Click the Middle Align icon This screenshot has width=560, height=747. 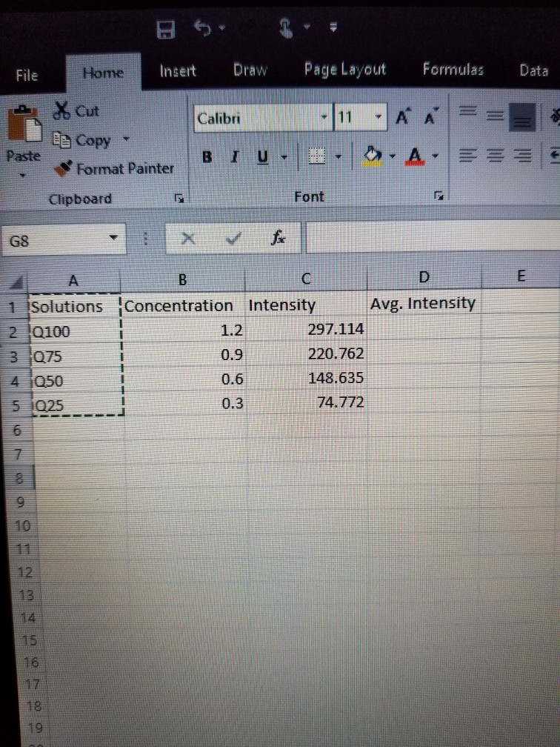coord(496,114)
